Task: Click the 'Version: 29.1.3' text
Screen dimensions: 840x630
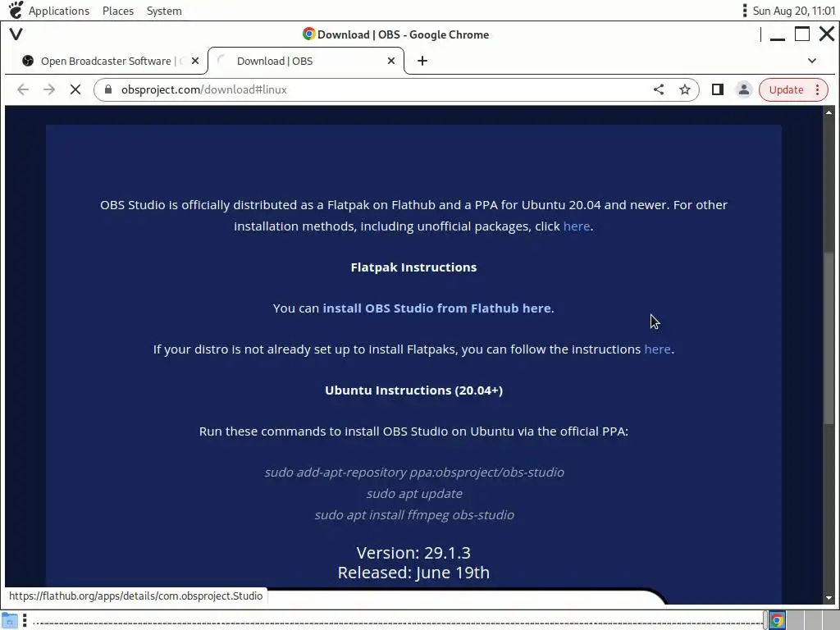Action: coord(413,552)
